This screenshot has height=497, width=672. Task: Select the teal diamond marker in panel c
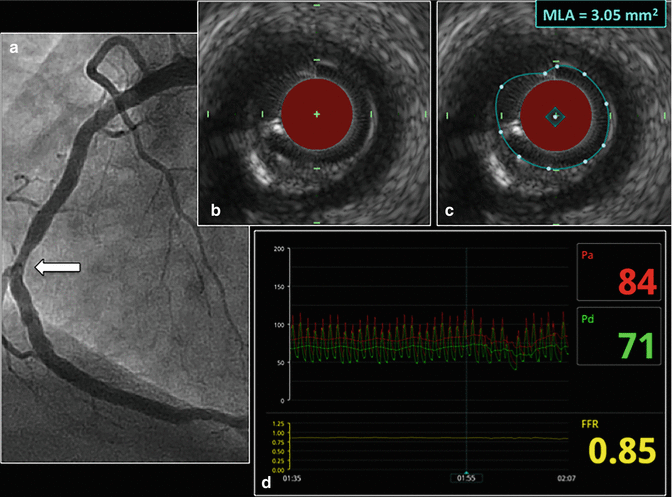pos(553,117)
